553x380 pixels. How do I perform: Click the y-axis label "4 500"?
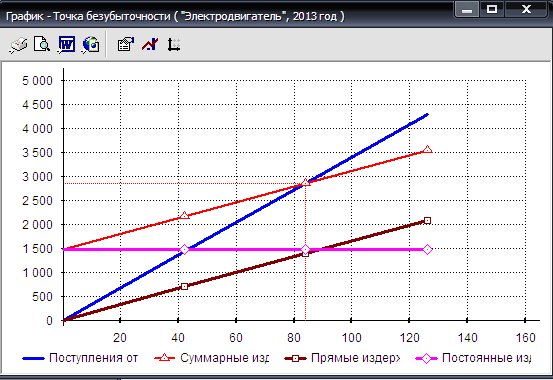[37, 105]
